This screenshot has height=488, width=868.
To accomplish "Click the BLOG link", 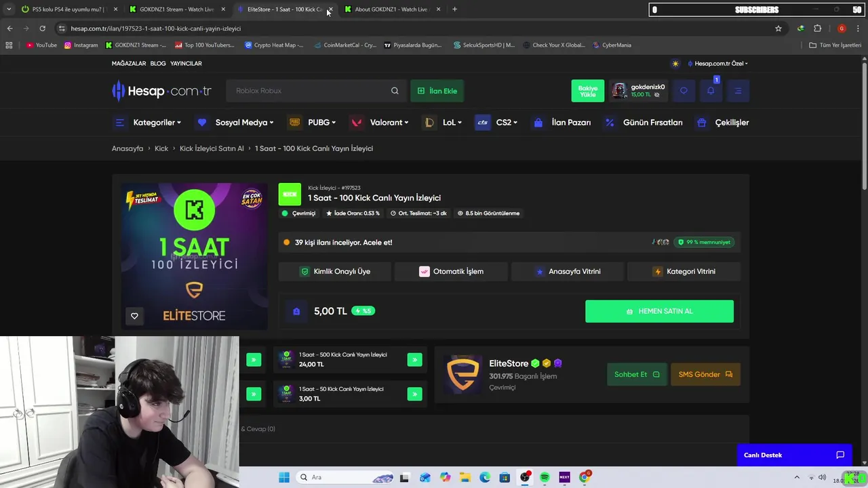I will pos(158,64).
